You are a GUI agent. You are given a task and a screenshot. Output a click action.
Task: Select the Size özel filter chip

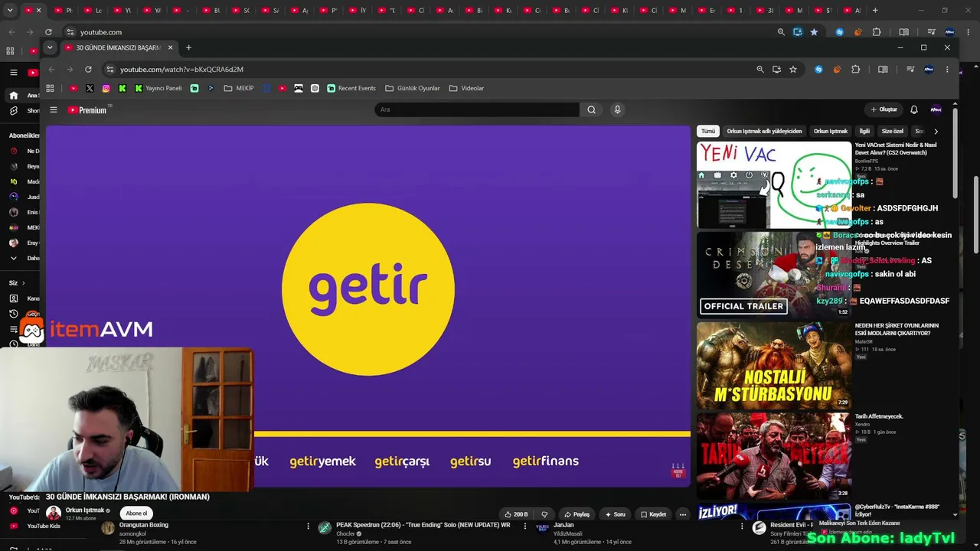pos(893,132)
